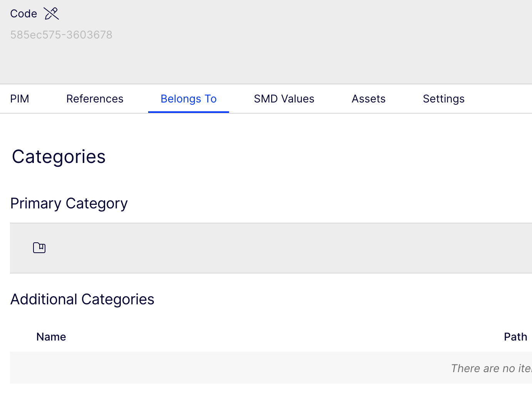Screen dimensions: 532x396
Task: Switch to the References tab
Action: [x=95, y=99]
